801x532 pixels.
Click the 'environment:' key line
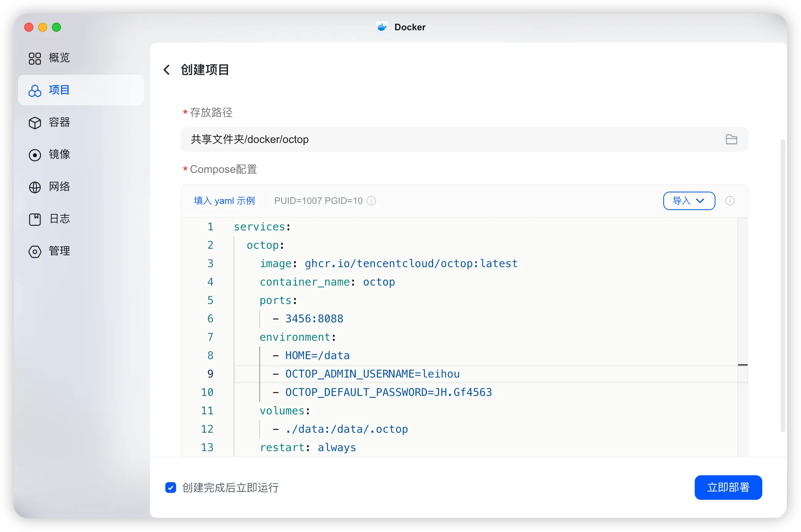(x=298, y=337)
